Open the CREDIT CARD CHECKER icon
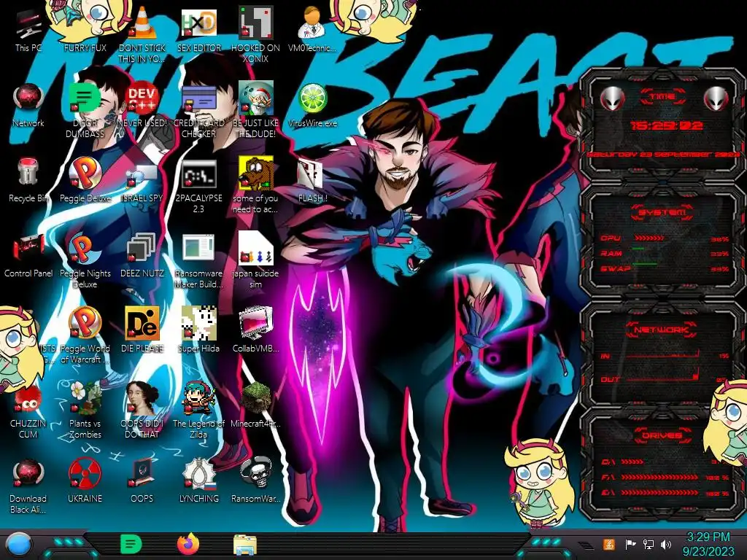The width and height of the screenshot is (747, 560). coord(198,98)
